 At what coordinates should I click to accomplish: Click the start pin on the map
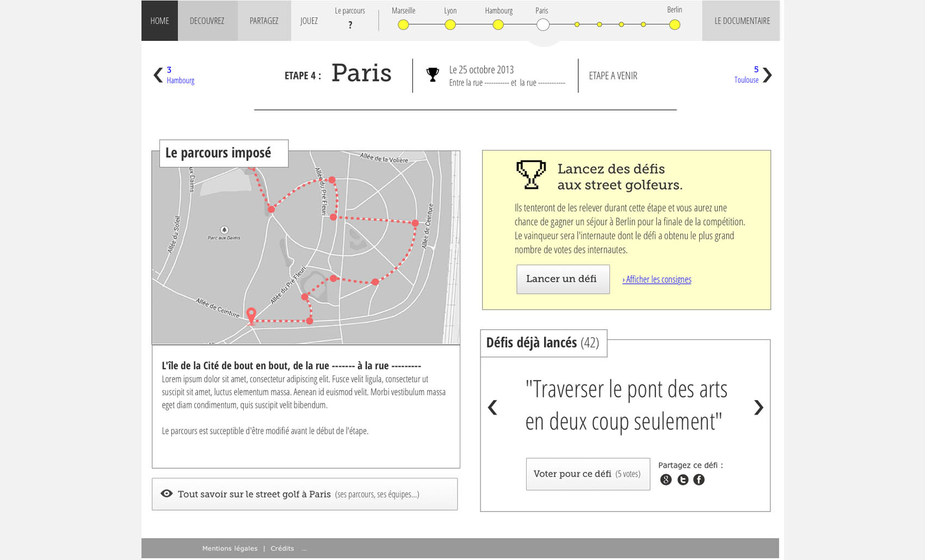(x=251, y=316)
